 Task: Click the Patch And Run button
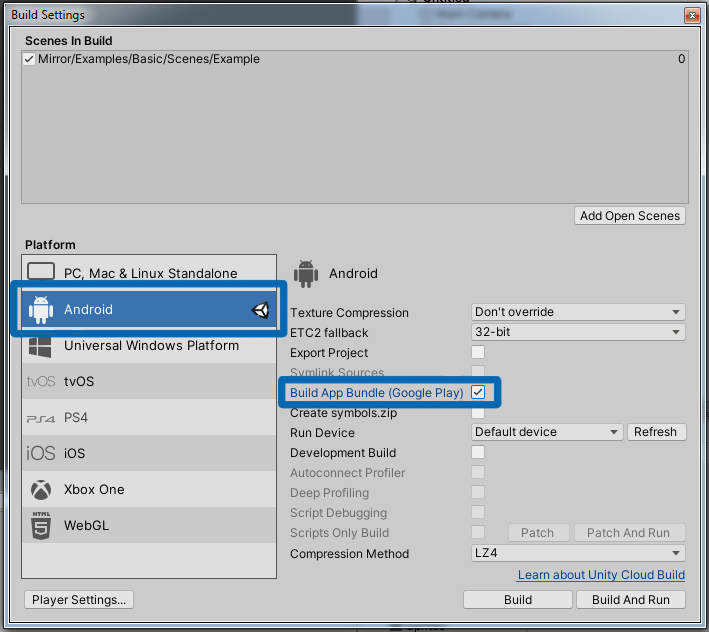(629, 533)
